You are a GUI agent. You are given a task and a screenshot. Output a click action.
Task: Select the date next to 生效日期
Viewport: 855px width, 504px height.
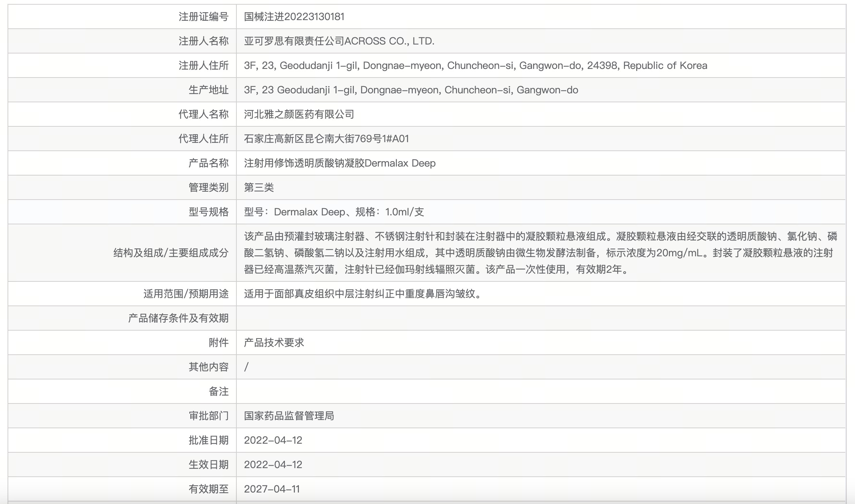point(273,465)
